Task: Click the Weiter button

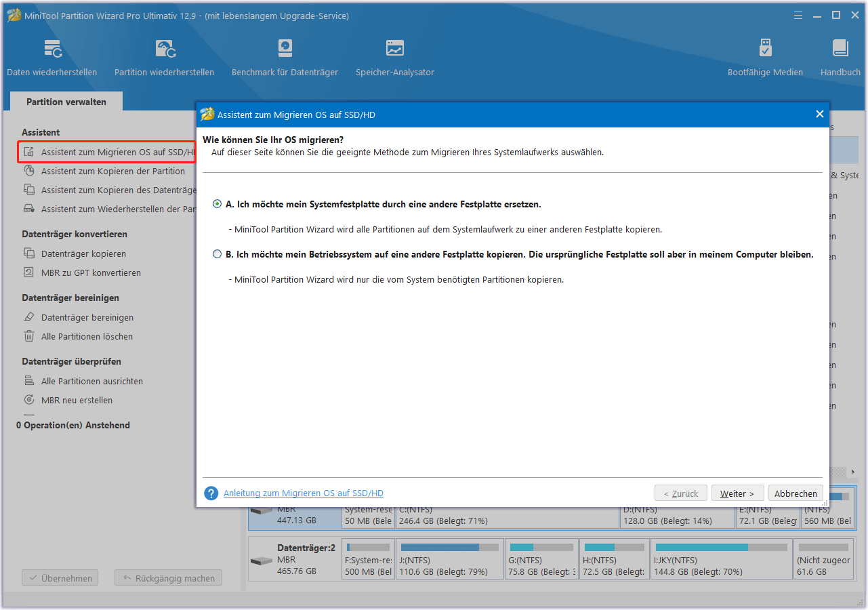Action: (x=737, y=493)
